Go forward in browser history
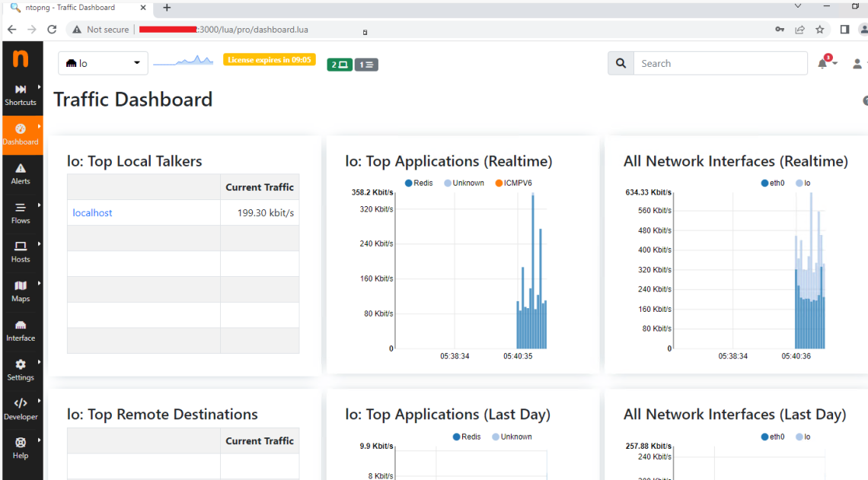The image size is (868, 480). click(32, 30)
